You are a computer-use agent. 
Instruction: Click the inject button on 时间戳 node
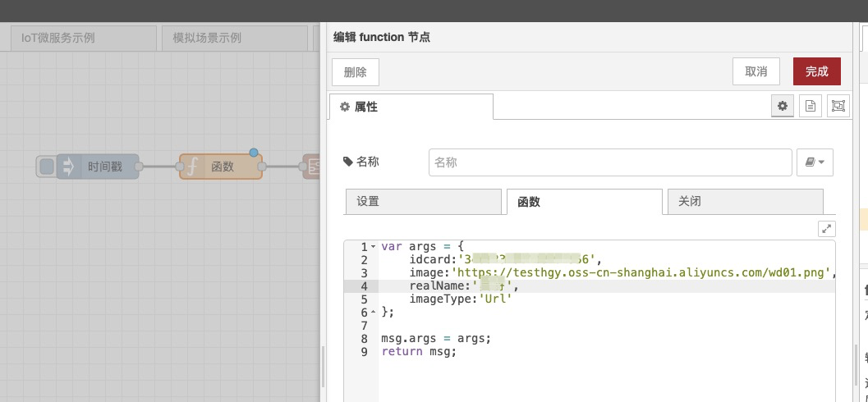(x=48, y=167)
